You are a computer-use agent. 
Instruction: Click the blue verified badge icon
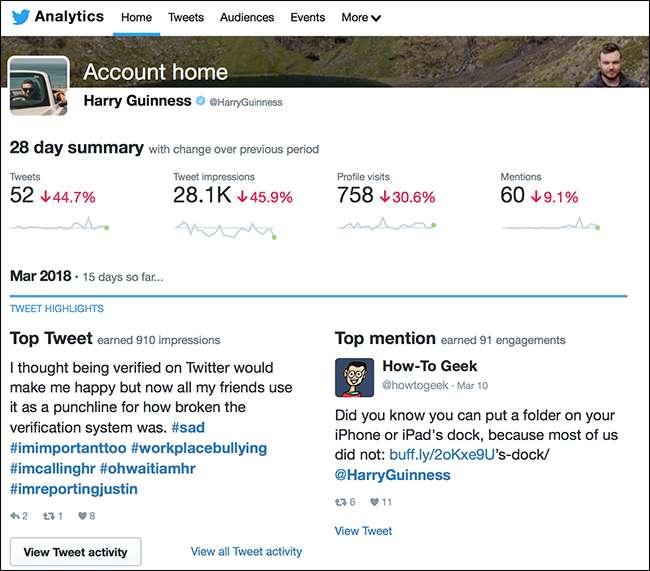point(201,101)
